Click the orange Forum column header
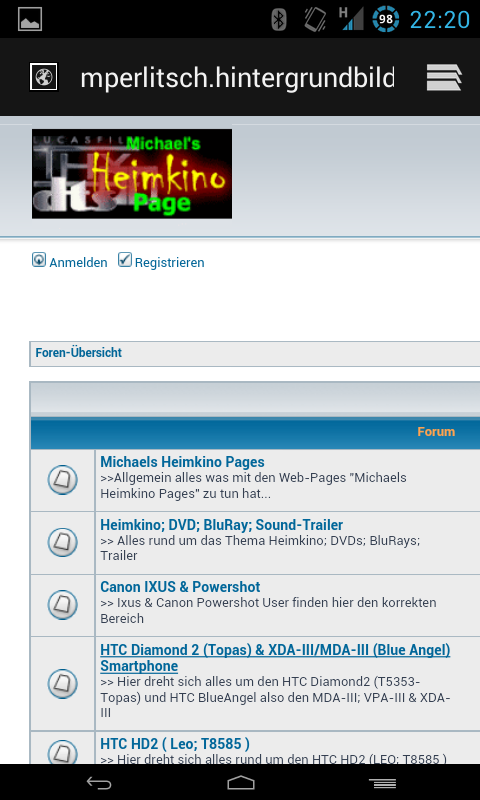This screenshot has height=800, width=480. pyautogui.click(x=436, y=432)
